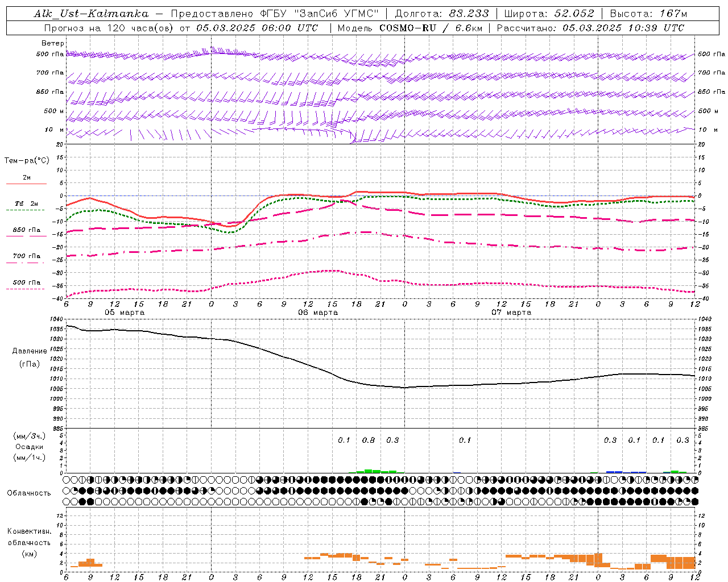This screenshot has width=728, height=582.
Task: Click the Осадки precipitation label
Action: [x=29, y=447]
